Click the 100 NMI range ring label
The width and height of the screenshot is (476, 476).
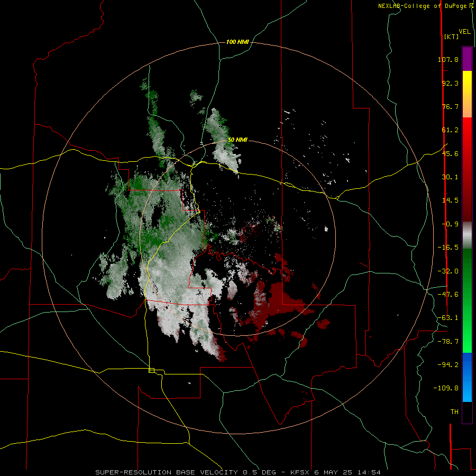pos(237,42)
